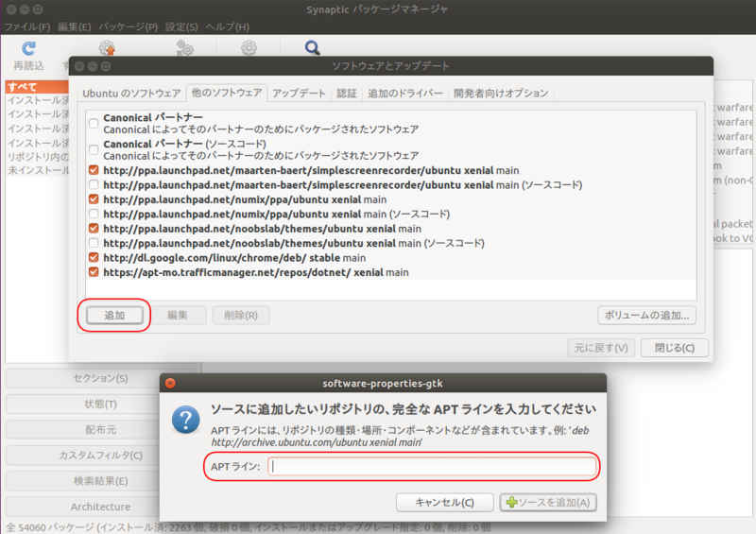Image resolution: width=756 pixels, height=534 pixels.
Task: Click the カスタムフィルタ(C) button
Action: (83, 456)
